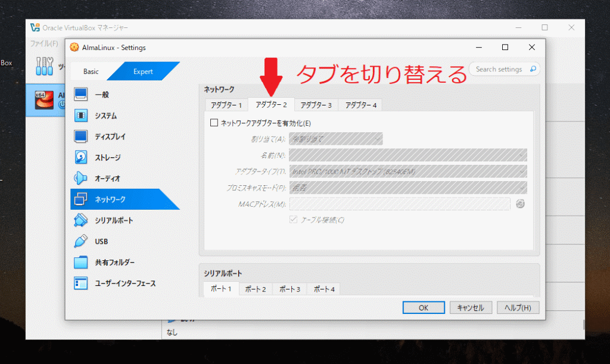Image resolution: width=610 pixels, height=364 pixels.
Task: Click the ネットワーク section heading
Action: pos(219,89)
